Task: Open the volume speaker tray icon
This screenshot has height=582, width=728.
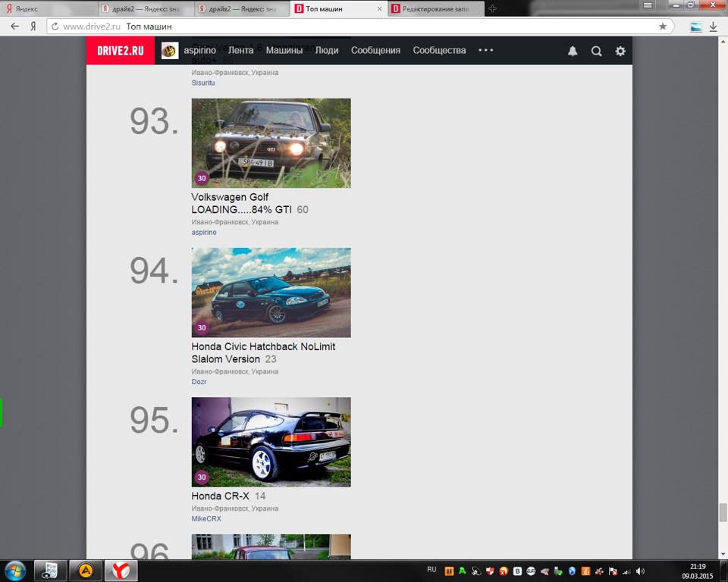Action: point(641,571)
